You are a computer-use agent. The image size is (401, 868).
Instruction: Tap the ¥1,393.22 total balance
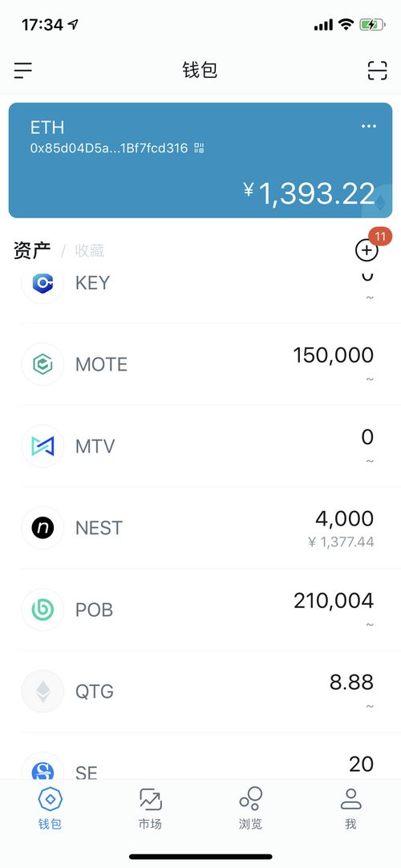(310, 194)
